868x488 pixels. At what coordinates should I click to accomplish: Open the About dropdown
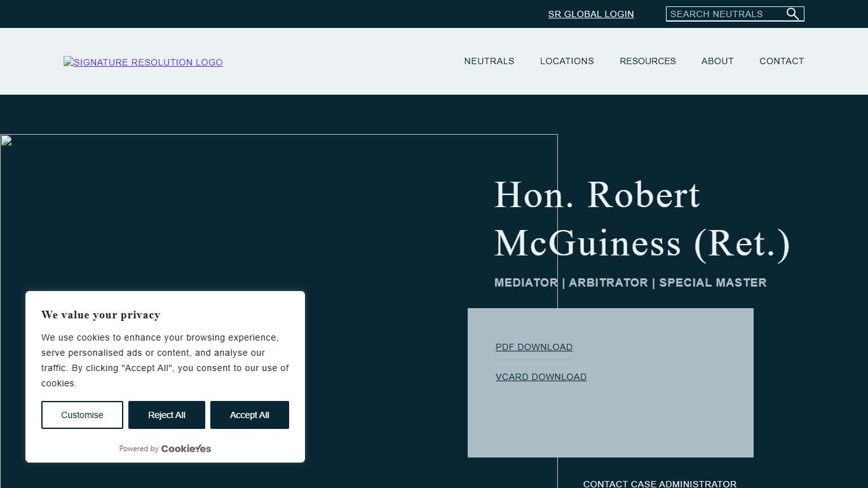pos(717,61)
